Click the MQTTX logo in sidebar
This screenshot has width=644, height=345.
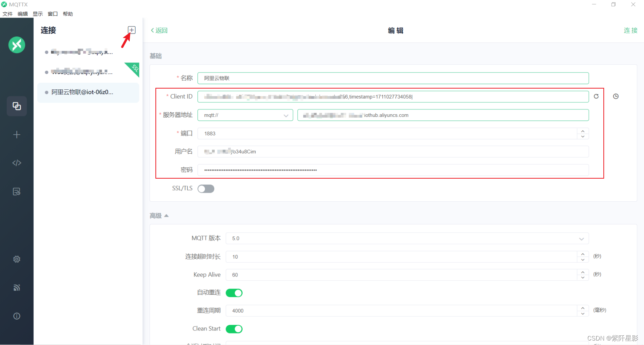coord(17,45)
